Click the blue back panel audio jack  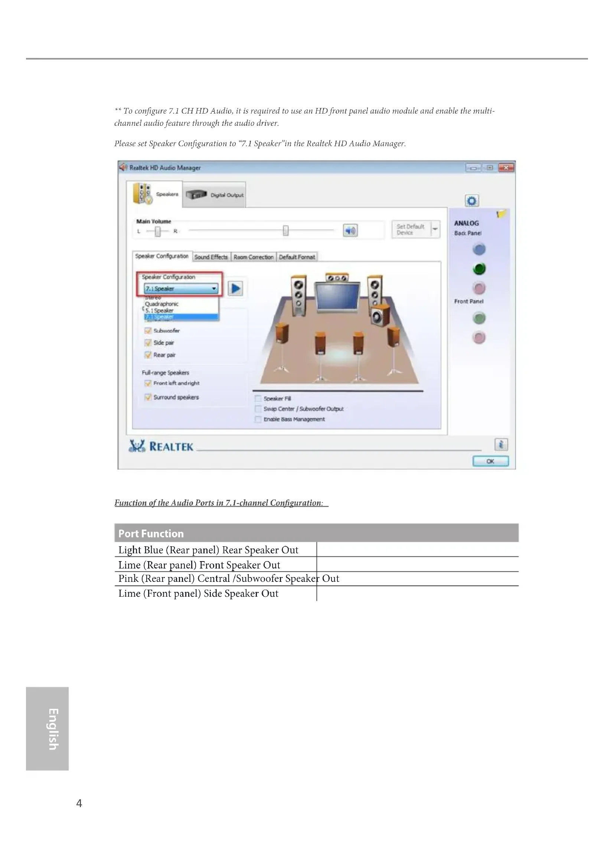point(479,249)
